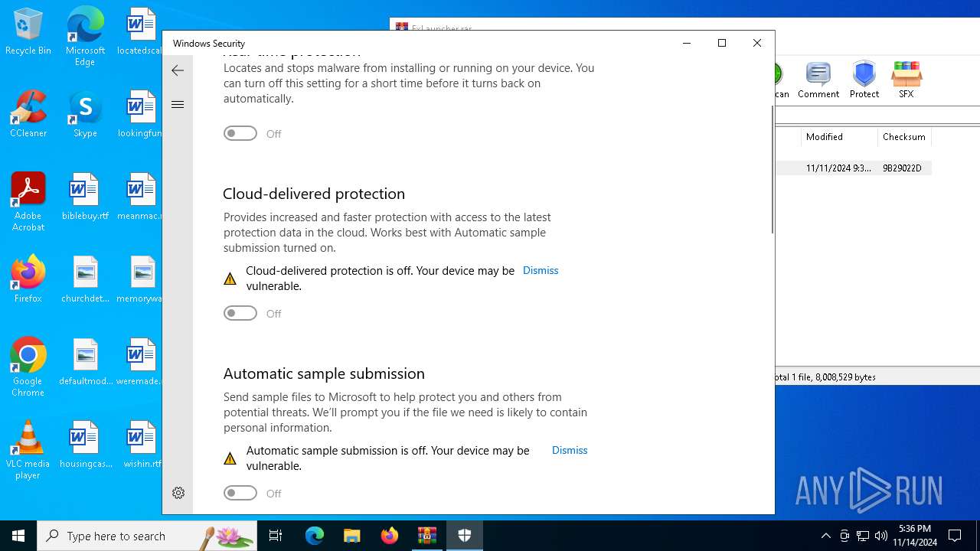Show hidden system tray icons
The image size is (980, 551).
pyautogui.click(x=825, y=536)
